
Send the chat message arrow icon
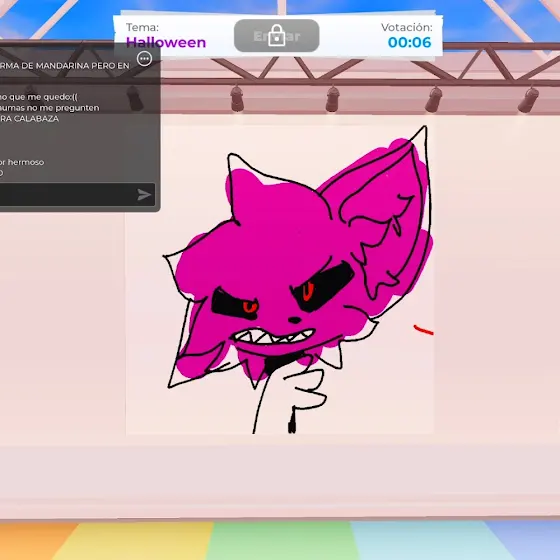[x=144, y=195]
